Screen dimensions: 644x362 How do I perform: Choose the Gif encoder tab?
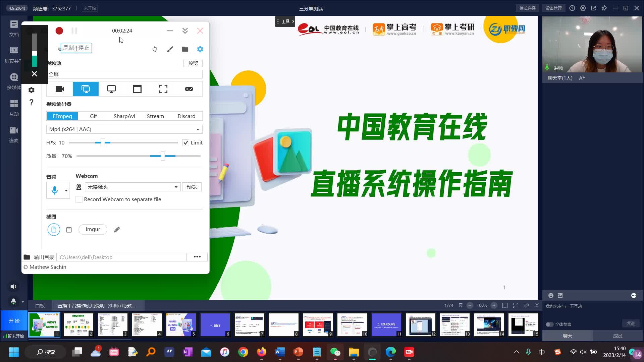point(93,116)
